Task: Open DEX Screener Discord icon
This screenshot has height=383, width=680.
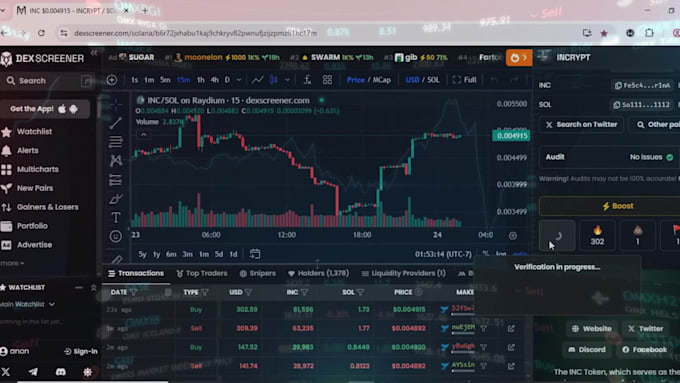Action: [x=61, y=372]
